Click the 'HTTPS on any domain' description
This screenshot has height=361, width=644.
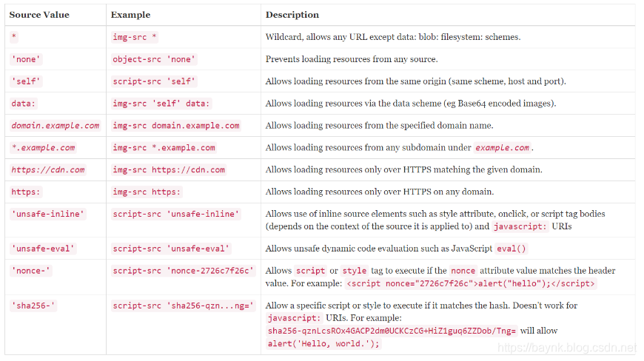click(x=380, y=192)
